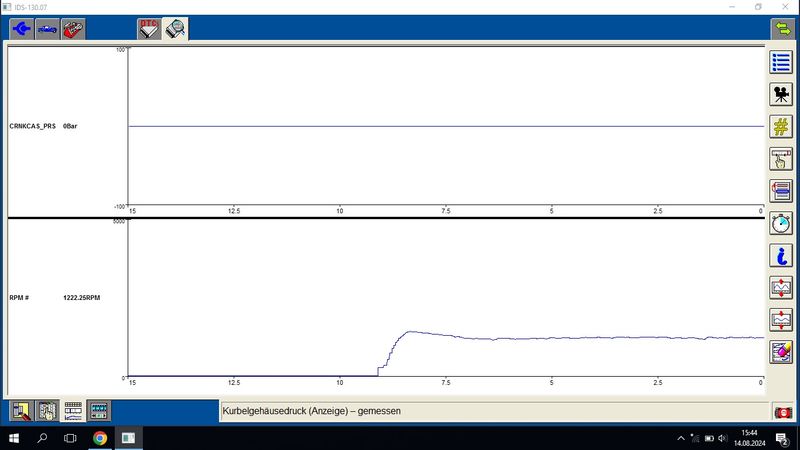Image resolution: width=800 pixels, height=450 pixels.
Task: Open the DTC trouble codes tab
Action: coord(149,29)
